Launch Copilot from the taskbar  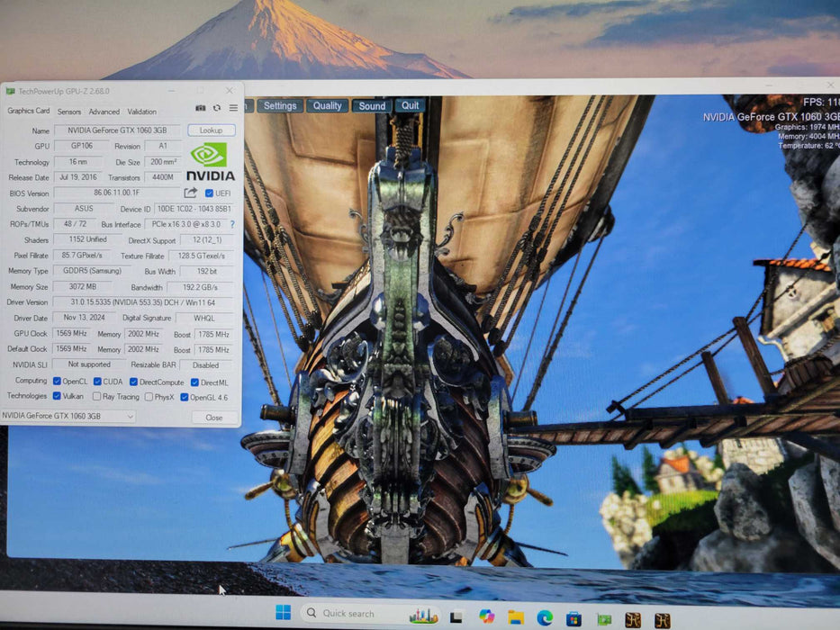click(486, 616)
